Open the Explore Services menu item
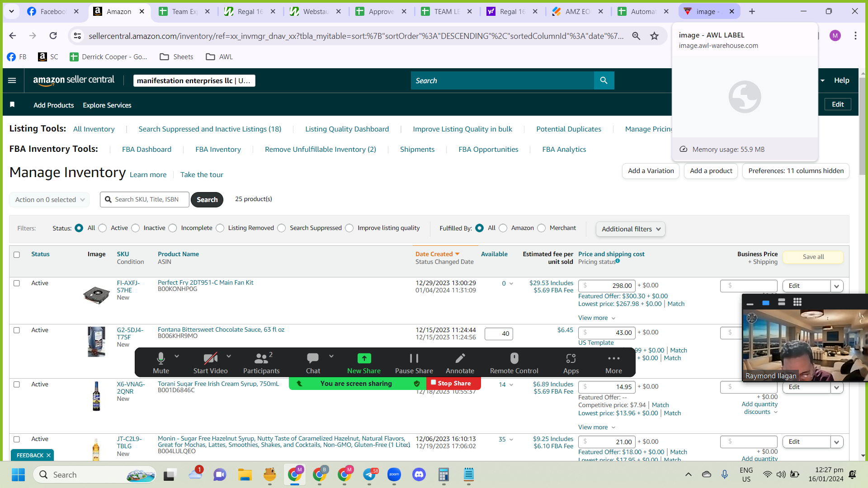Viewport: 868px width, 488px height. [x=107, y=105]
